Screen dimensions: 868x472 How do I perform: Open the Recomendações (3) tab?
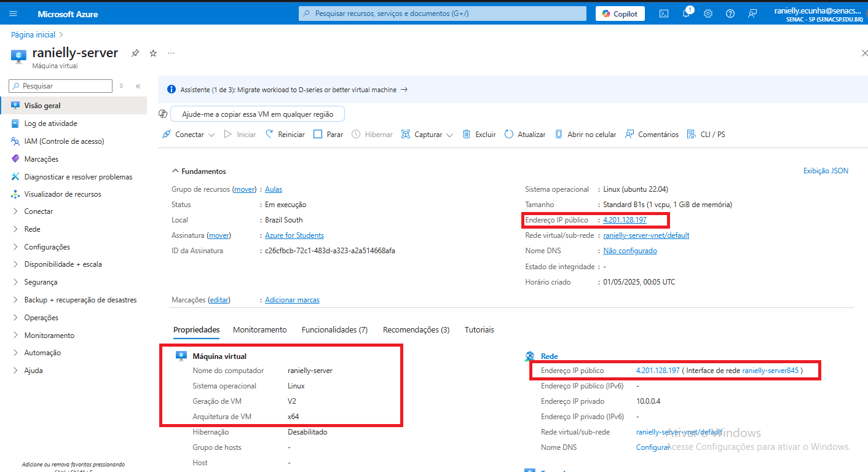tap(416, 330)
